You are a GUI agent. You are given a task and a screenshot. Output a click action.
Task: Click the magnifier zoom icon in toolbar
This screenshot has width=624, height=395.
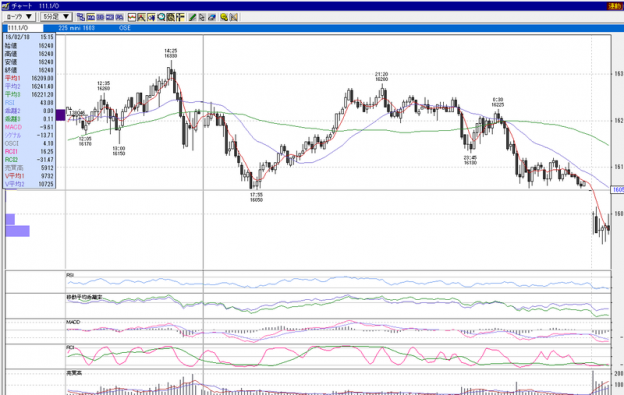[161, 17]
